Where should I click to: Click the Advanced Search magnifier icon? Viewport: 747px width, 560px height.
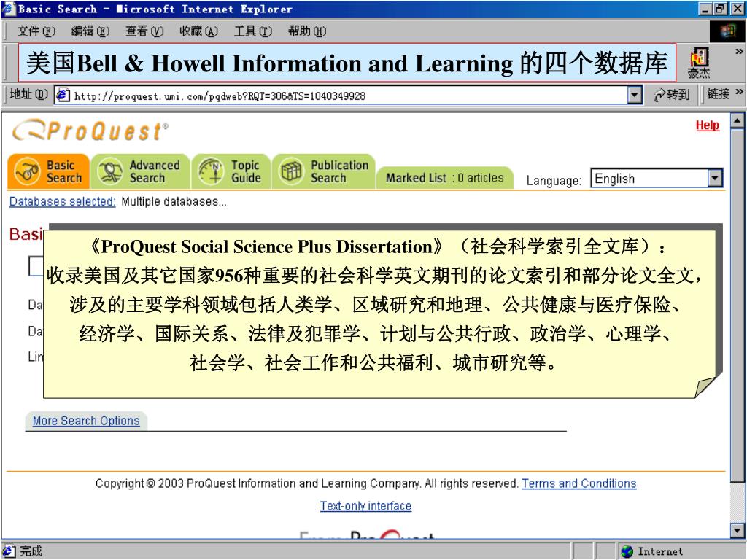[x=111, y=171]
